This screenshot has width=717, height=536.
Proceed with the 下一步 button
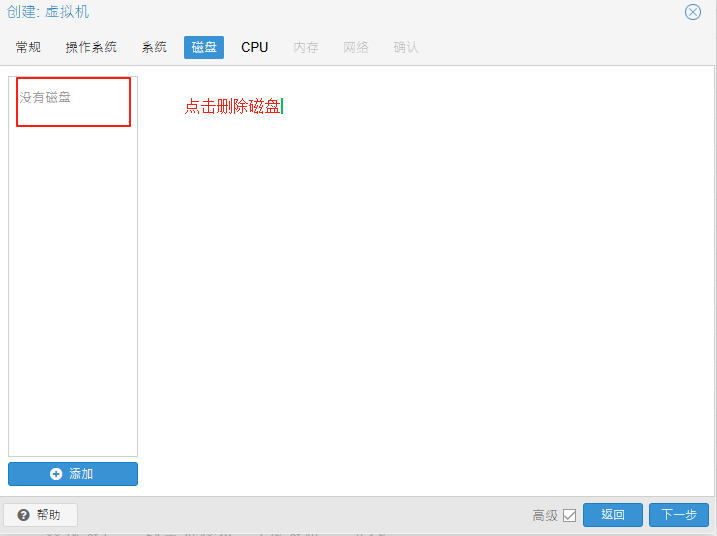tap(679, 515)
